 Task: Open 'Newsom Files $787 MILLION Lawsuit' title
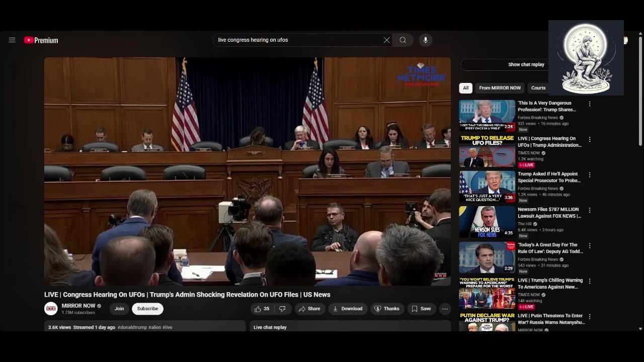click(x=549, y=213)
